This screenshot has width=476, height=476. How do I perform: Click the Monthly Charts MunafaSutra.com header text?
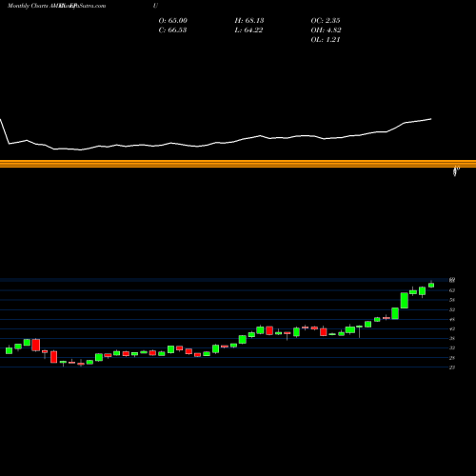(56, 6)
